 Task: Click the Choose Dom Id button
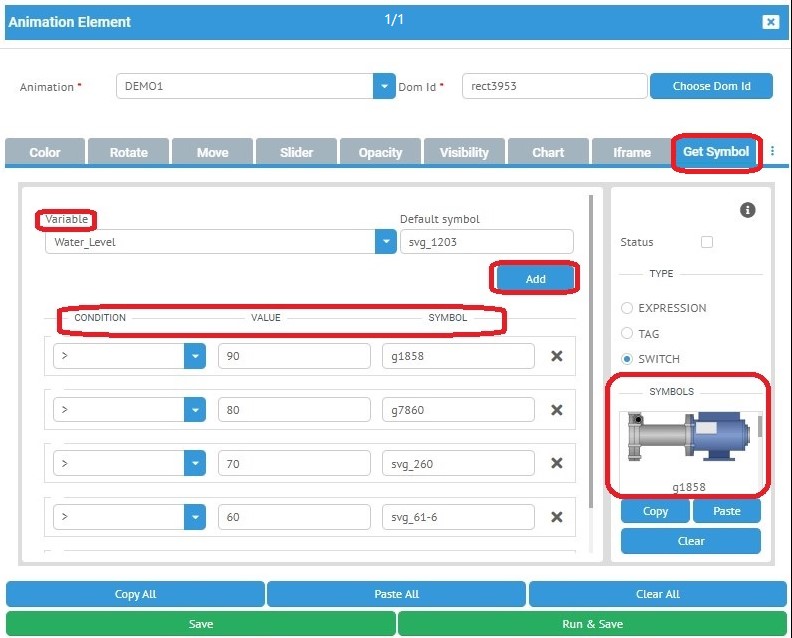pyautogui.click(x=711, y=86)
